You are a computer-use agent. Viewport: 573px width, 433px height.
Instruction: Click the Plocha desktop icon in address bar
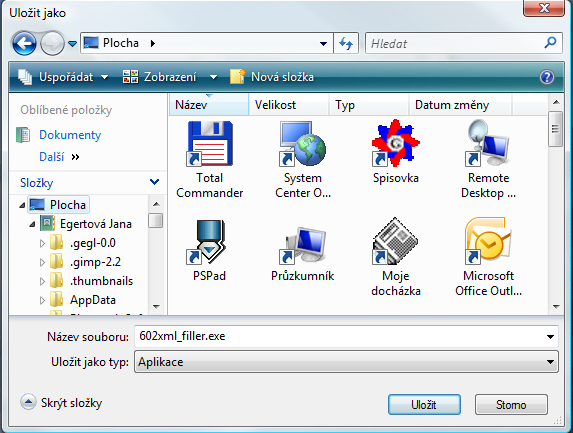pyautogui.click(x=91, y=43)
